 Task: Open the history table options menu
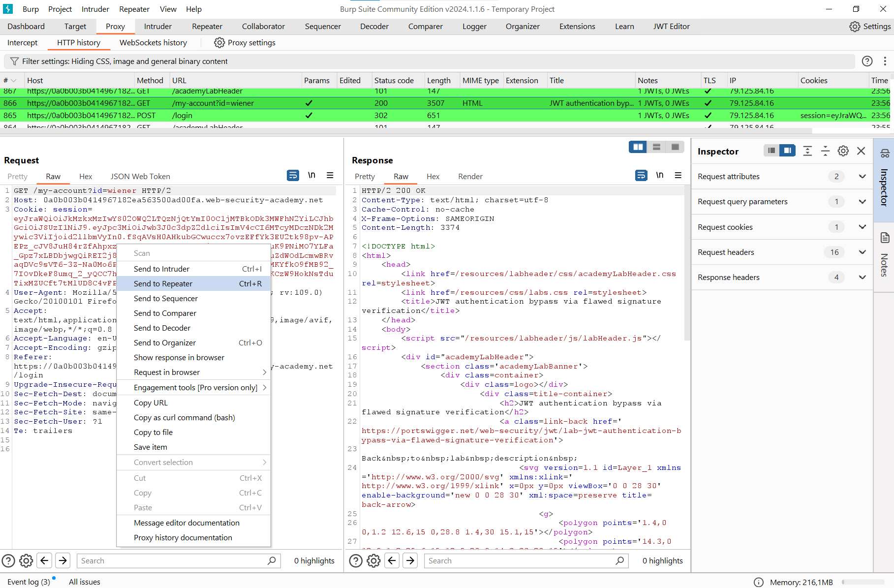pos(885,61)
